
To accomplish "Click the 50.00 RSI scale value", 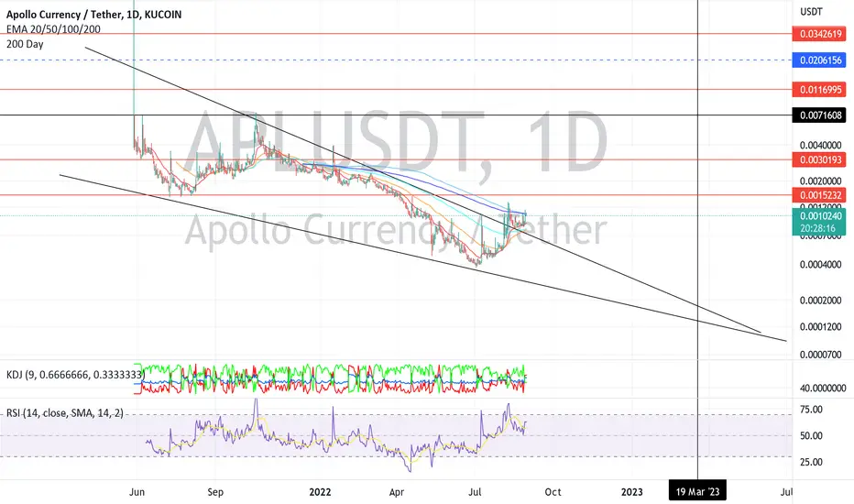I will (x=810, y=435).
